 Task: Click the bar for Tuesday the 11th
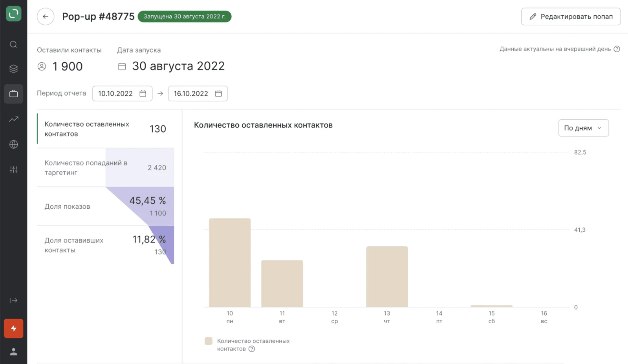(x=282, y=284)
